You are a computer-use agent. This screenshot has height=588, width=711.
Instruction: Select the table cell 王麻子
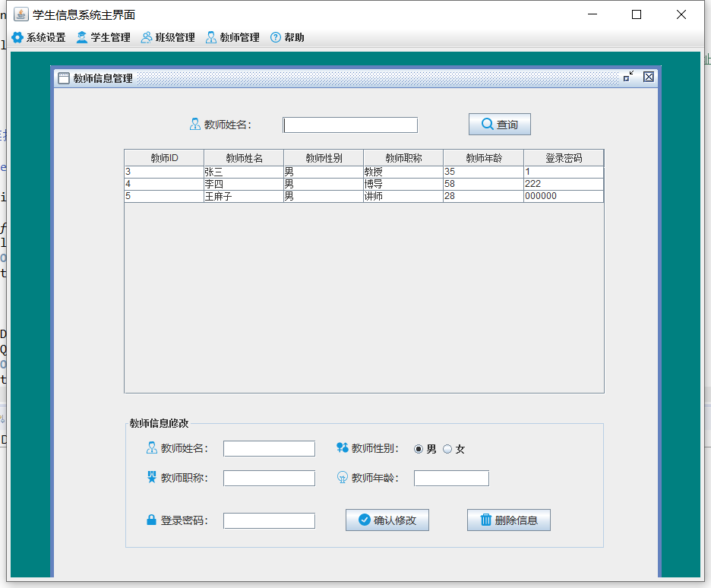(x=244, y=196)
